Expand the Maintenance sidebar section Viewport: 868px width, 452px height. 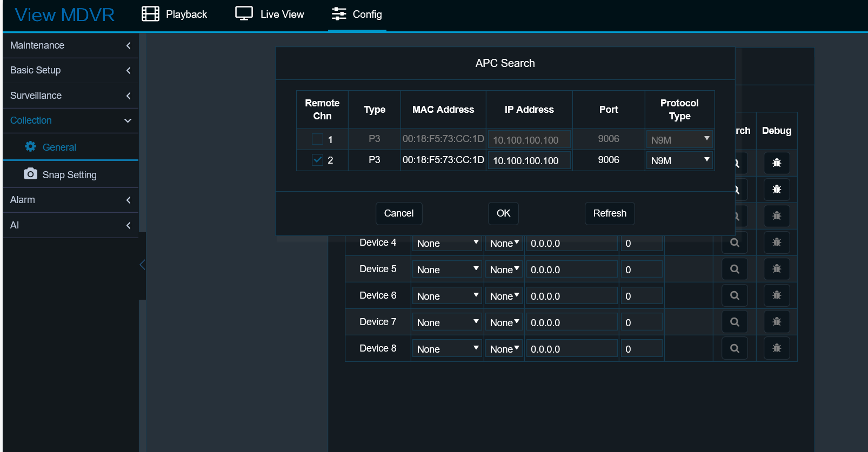click(x=70, y=45)
